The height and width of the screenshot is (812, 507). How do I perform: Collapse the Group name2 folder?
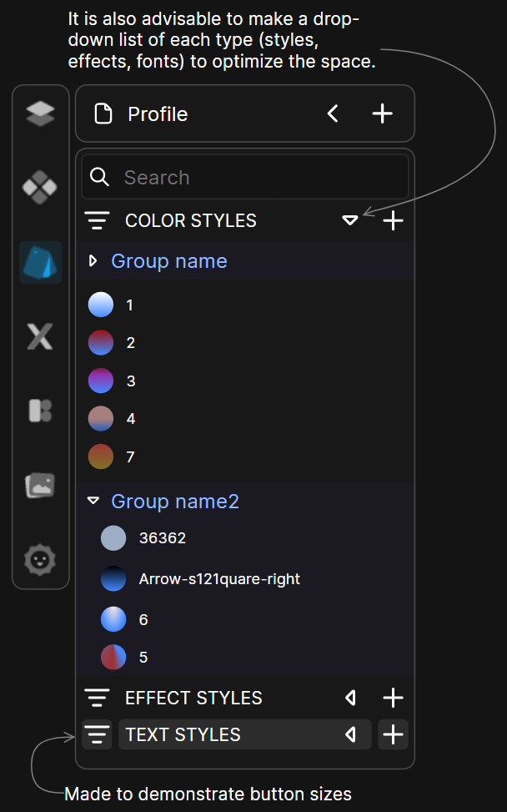(x=93, y=502)
